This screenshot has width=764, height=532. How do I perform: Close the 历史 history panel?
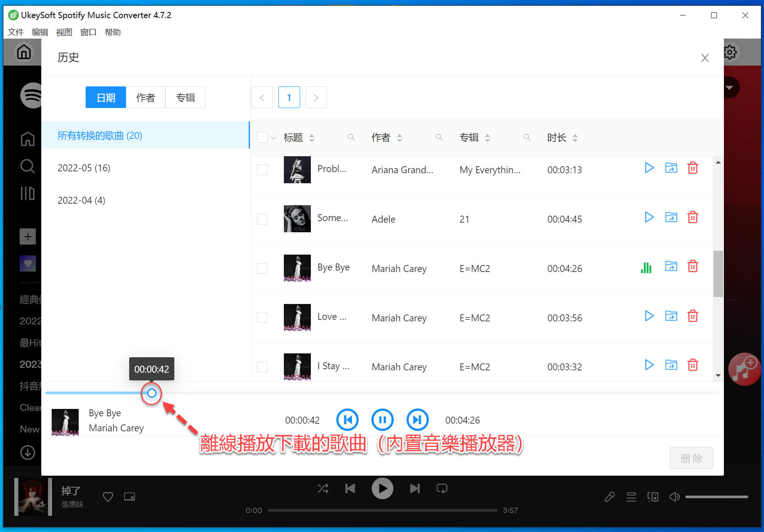click(x=705, y=58)
